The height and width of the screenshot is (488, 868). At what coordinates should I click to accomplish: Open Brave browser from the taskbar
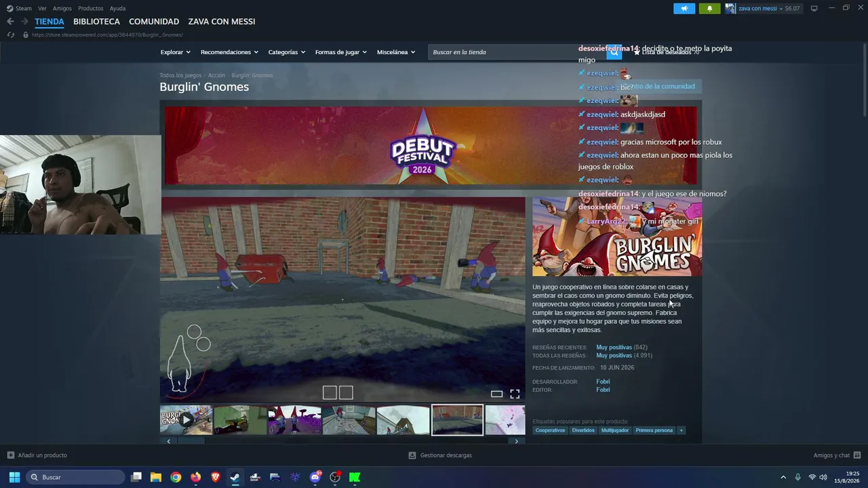click(216, 477)
